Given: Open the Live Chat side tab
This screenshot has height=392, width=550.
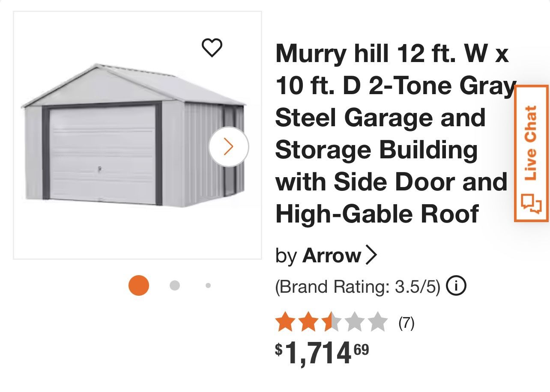Looking at the screenshot, I should click(x=531, y=143).
